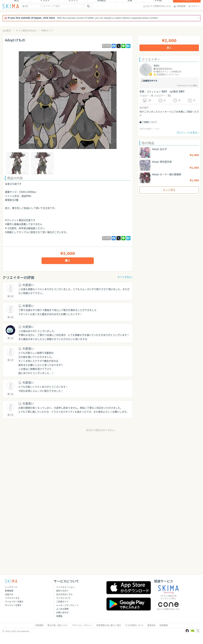Open プライバシーポリシー in the footer
Image resolution: width=203 pixels, height=644 pixels.
(x=82, y=625)
